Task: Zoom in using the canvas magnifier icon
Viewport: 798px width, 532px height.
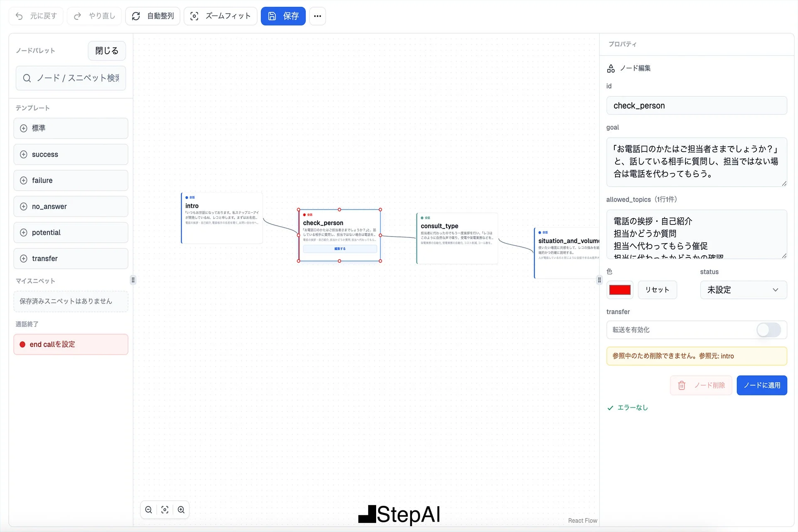Action: click(x=181, y=509)
